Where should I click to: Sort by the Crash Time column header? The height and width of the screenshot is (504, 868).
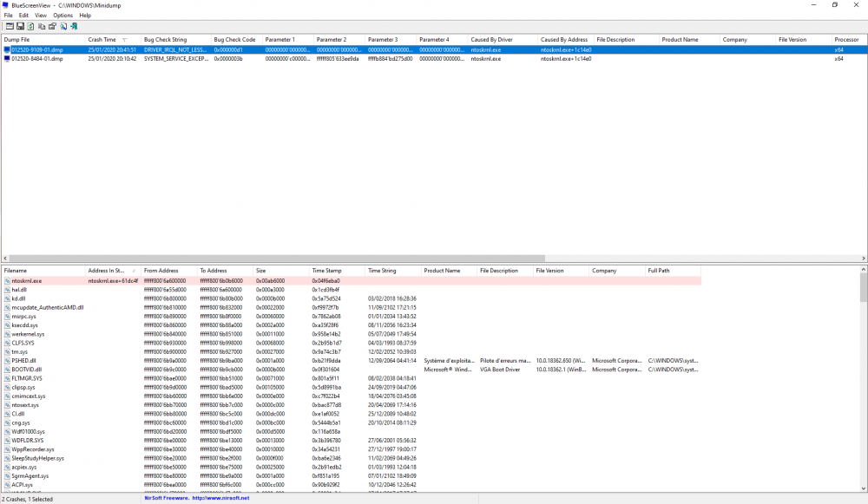click(x=102, y=40)
